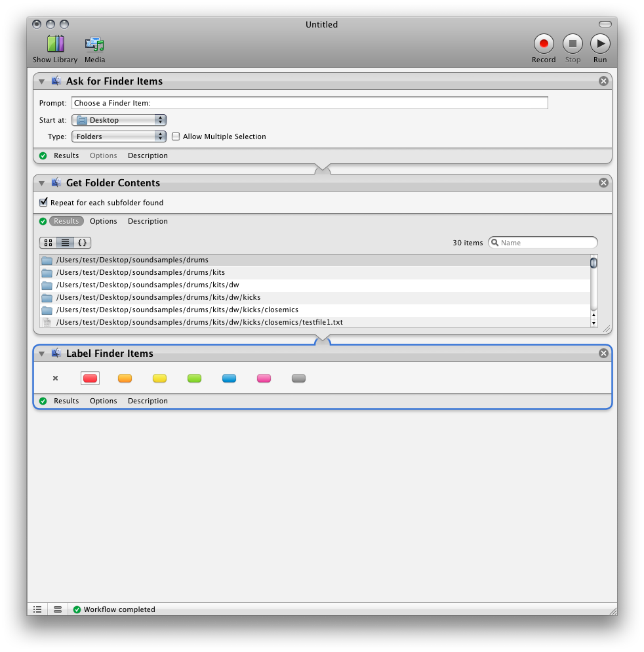Choose the green label color
The height and width of the screenshot is (652, 644).
click(194, 378)
